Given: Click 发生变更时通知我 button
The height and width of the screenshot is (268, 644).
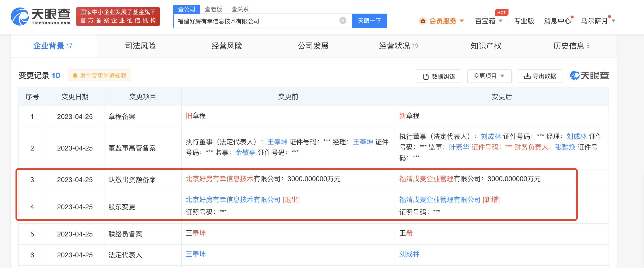Looking at the screenshot, I should [x=100, y=75].
